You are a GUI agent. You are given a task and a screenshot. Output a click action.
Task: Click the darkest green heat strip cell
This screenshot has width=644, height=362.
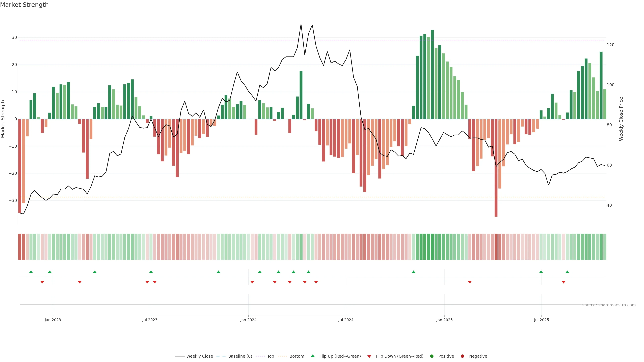[432, 247]
